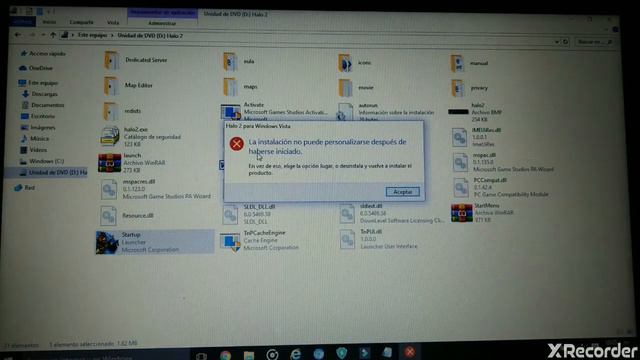Open the shield security app on taskbar
This screenshot has height=360, width=640.
(342, 353)
